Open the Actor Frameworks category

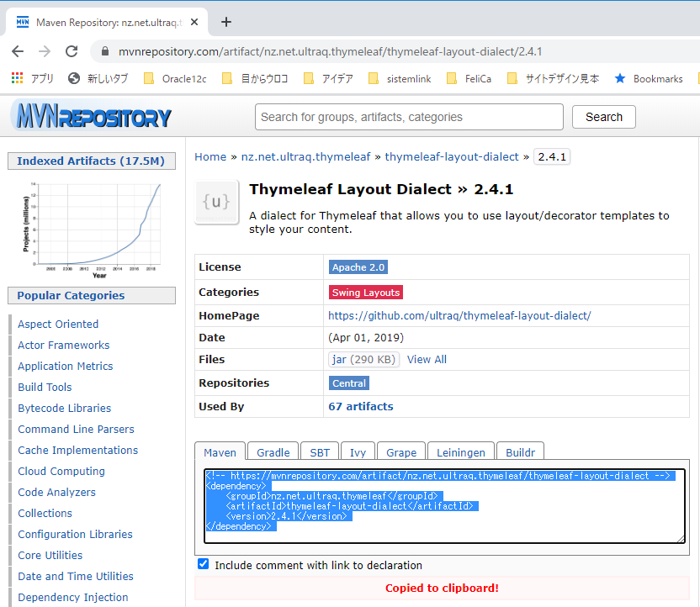[63, 346]
